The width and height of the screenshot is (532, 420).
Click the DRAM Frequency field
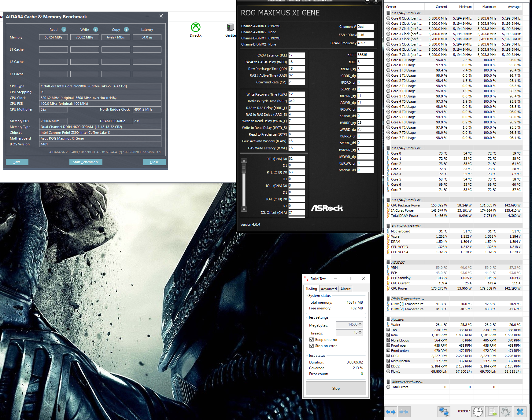coord(365,43)
